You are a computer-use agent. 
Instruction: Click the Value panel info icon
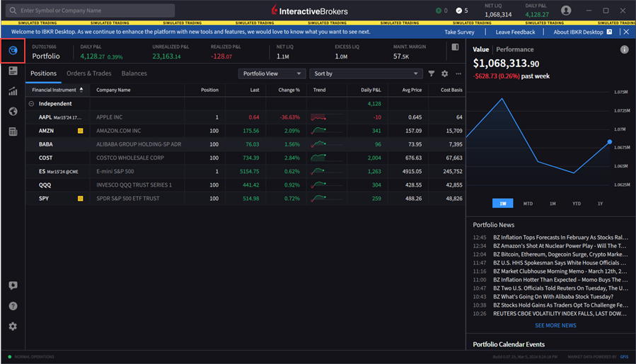(x=624, y=49)
